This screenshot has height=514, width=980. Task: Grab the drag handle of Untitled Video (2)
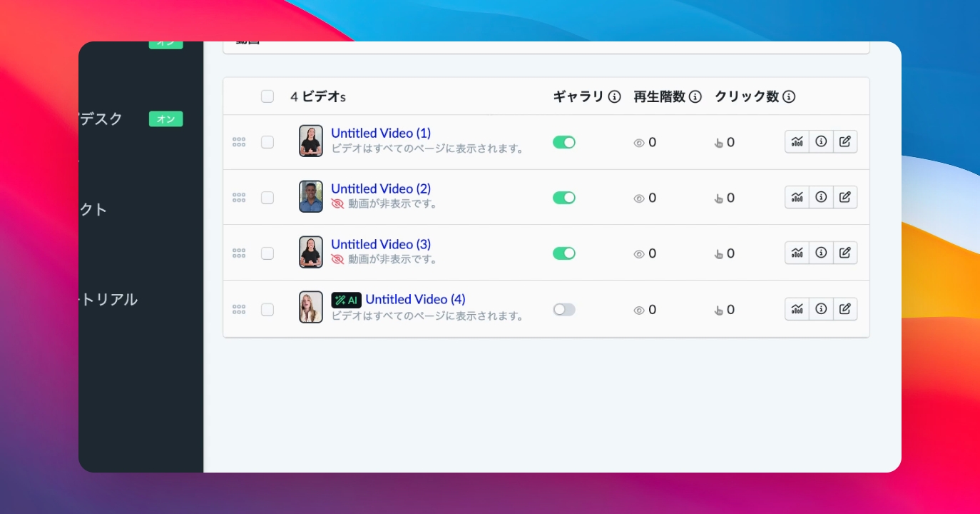239,198
